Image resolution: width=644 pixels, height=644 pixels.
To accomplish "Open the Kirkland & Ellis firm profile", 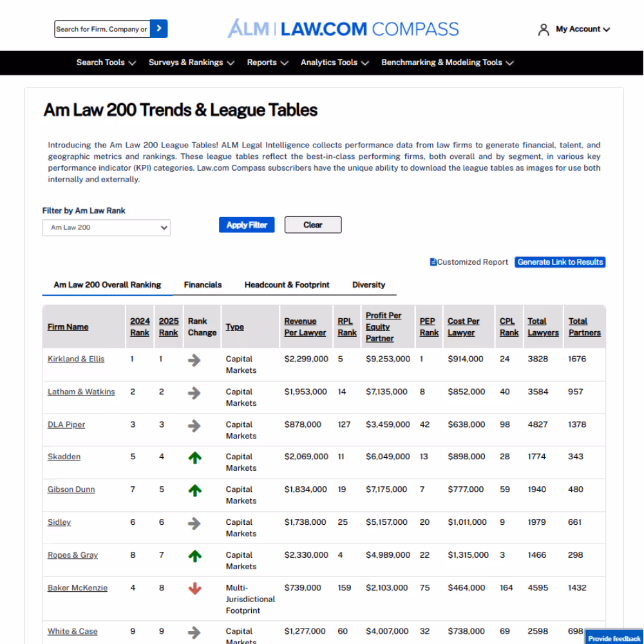I will [75, 359].
